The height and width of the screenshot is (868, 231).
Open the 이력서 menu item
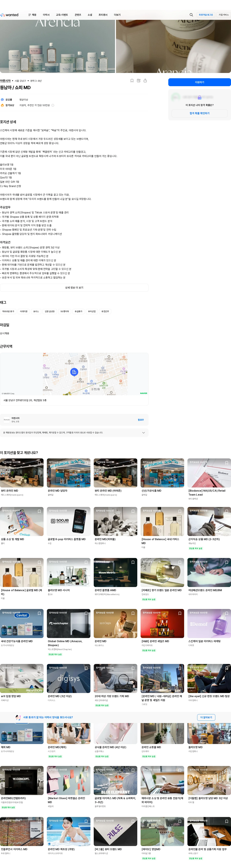click(46, 15)
